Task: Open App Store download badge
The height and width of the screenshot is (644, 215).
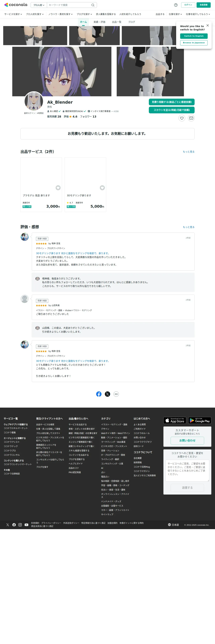Action: click(175, 420)
